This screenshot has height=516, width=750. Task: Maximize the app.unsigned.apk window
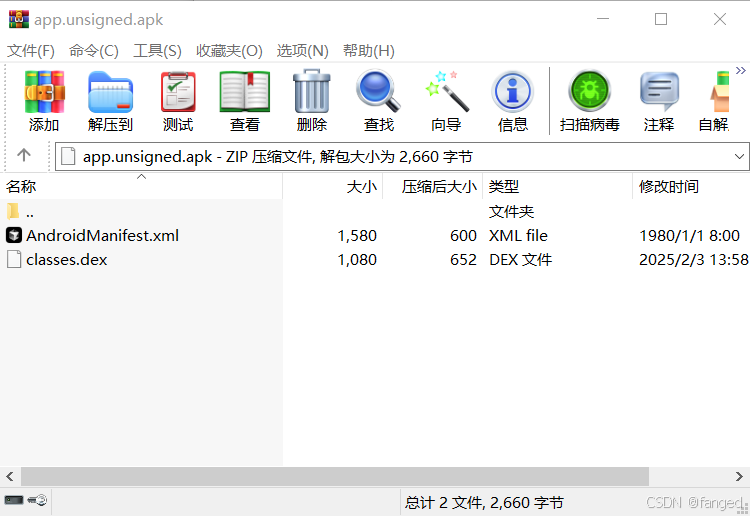(661, 19)
